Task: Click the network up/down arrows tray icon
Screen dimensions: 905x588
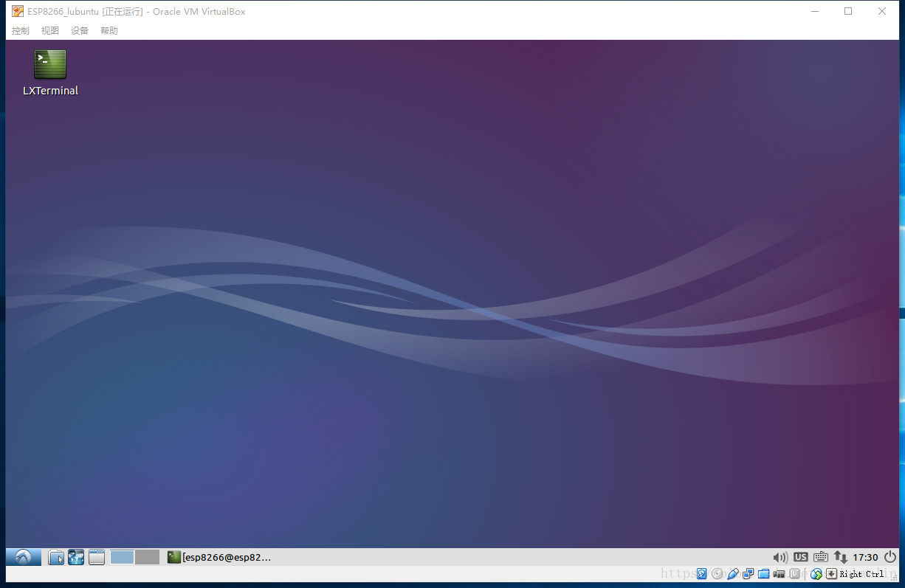Action: (840, 557)
